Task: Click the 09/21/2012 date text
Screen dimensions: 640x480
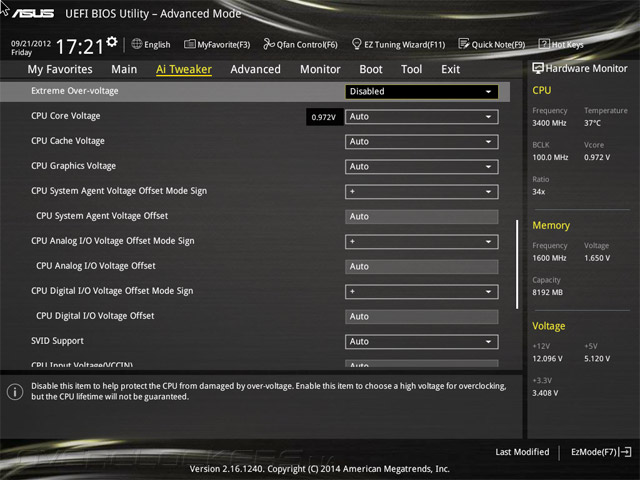Action: [31, 43]
